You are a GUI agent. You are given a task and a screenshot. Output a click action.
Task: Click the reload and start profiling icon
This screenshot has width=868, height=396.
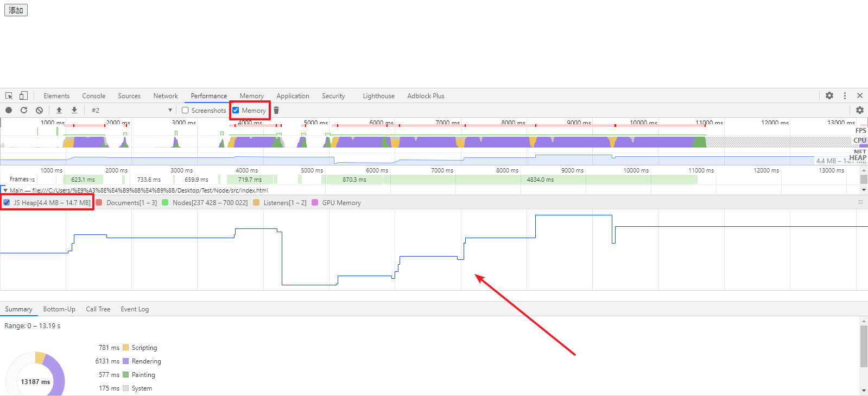coord(24,110)
